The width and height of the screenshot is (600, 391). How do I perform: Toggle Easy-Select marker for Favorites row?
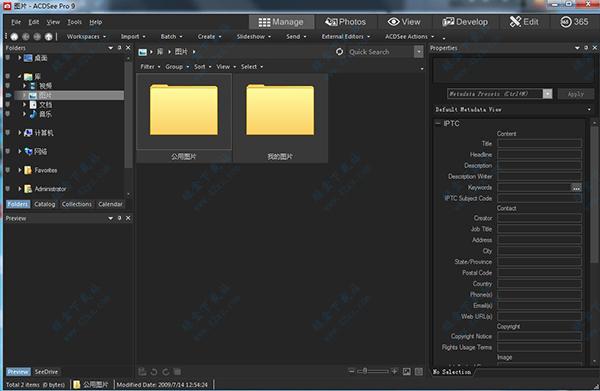click(8, 170)
